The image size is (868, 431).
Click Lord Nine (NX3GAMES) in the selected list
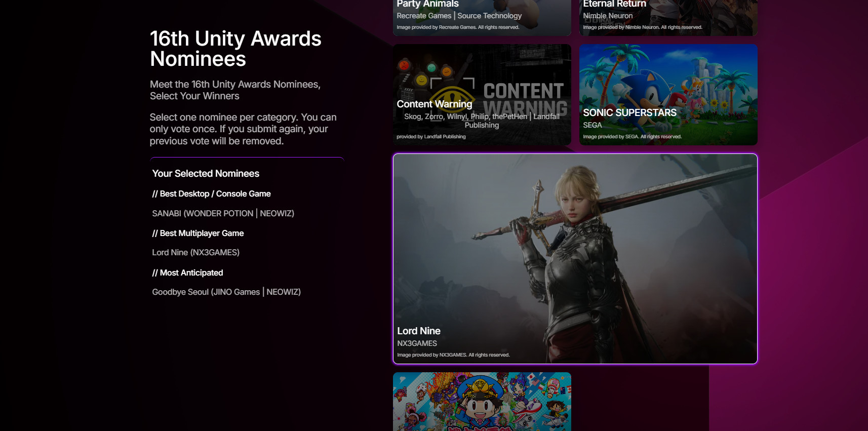(x=195, y=253)
